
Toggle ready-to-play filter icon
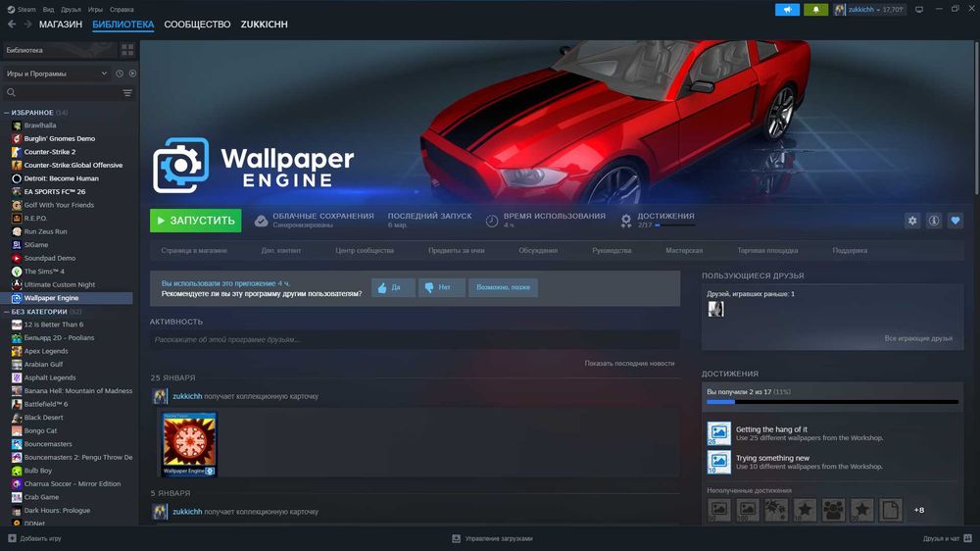(132, 74)
